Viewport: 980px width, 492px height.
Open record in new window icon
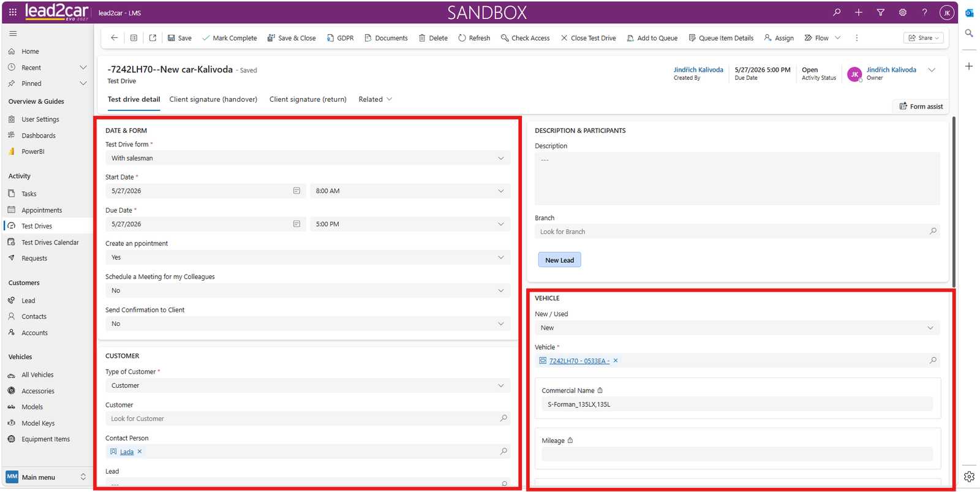[153, 38]
